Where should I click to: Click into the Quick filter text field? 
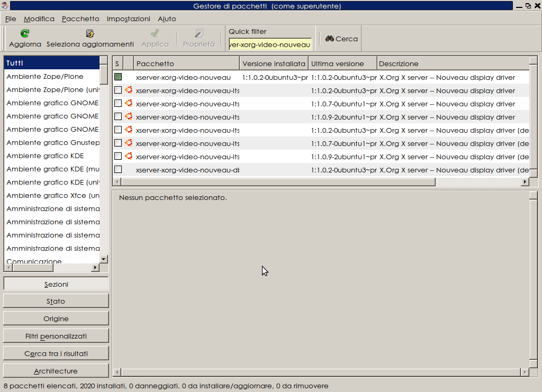(270, 44)
